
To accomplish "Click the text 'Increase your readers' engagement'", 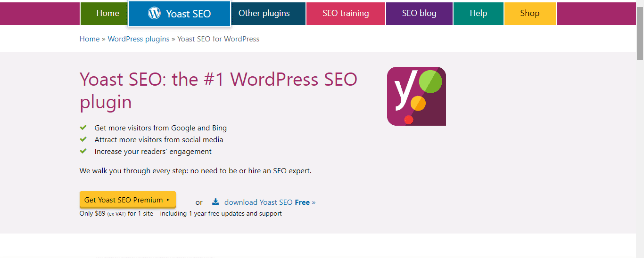I will pos(153,152).
